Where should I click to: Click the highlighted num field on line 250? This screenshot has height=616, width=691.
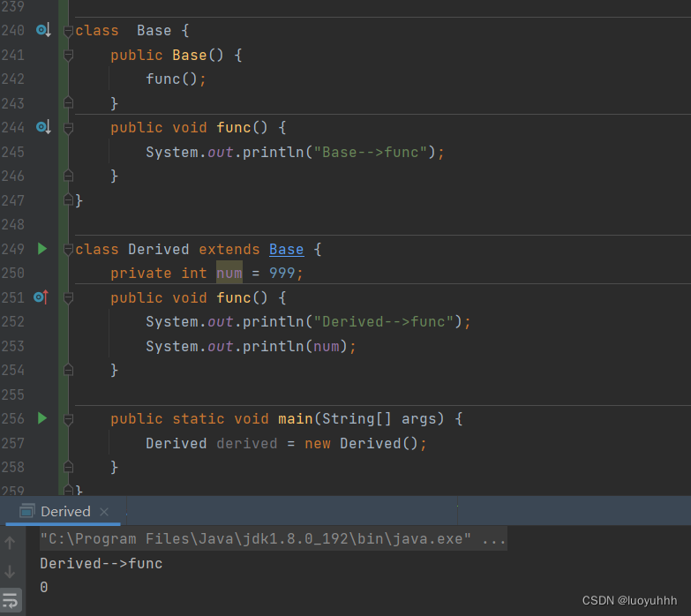tap(229, 274)
